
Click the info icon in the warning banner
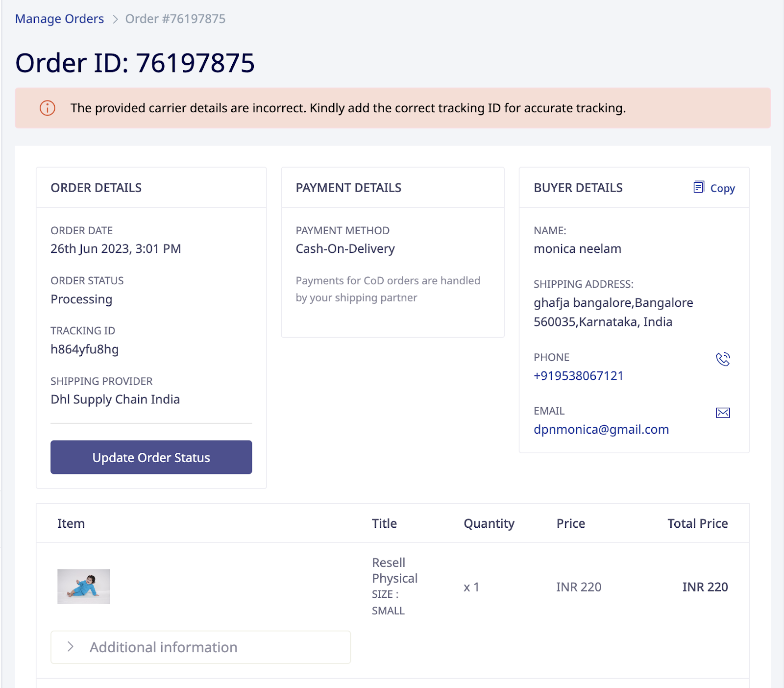[46, 108]
